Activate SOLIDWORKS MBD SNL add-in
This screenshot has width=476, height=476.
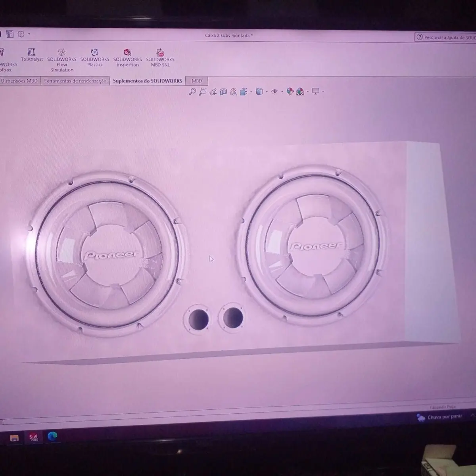[160, 58]
